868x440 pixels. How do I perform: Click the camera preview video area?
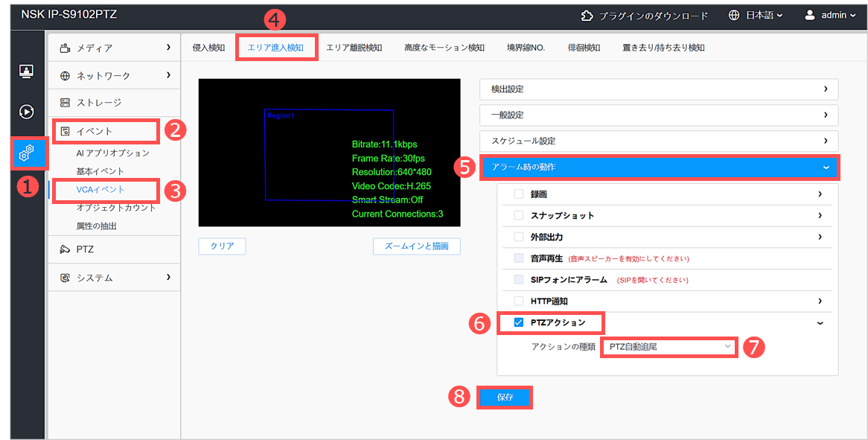tap(329, 153)
